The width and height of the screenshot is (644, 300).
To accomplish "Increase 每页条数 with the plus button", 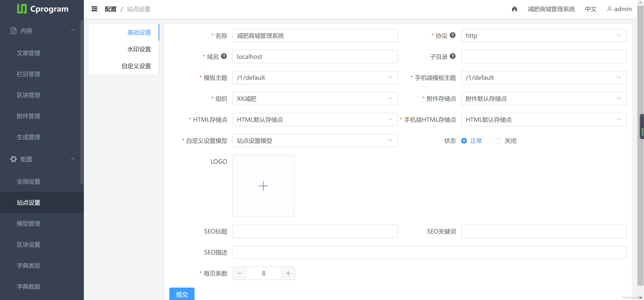I will click(x=288, y=273).
